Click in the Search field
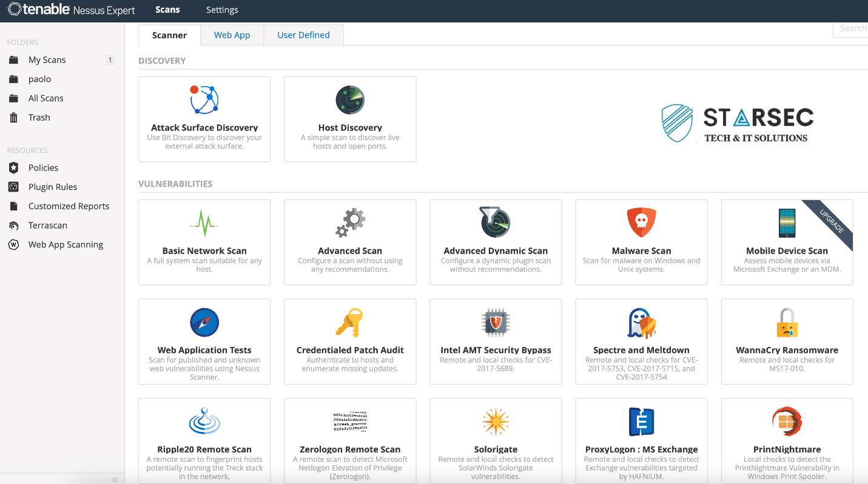This screenshot has height=484, width=868. pyautogui.click(x=850, y=29)
